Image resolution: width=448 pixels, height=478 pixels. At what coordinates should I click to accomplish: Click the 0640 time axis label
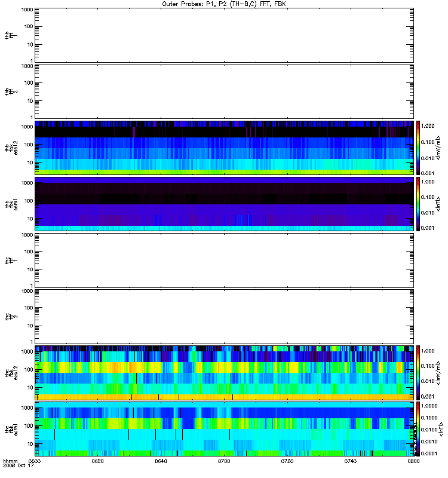pos(161,461)
